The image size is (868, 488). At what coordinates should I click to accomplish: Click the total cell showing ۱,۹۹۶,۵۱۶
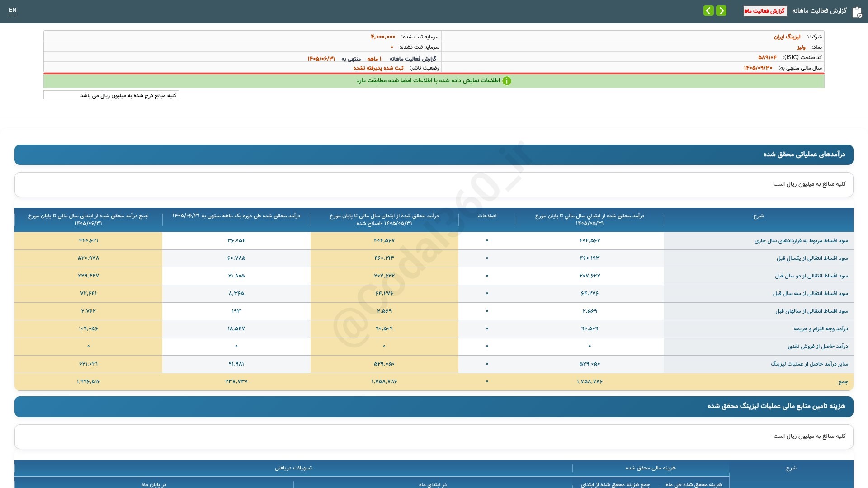88,382
